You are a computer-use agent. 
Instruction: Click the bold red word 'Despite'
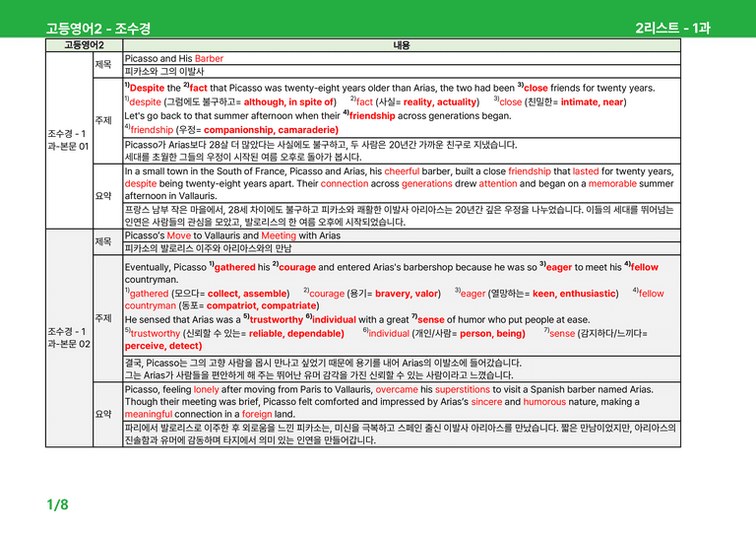coord(147,88)
